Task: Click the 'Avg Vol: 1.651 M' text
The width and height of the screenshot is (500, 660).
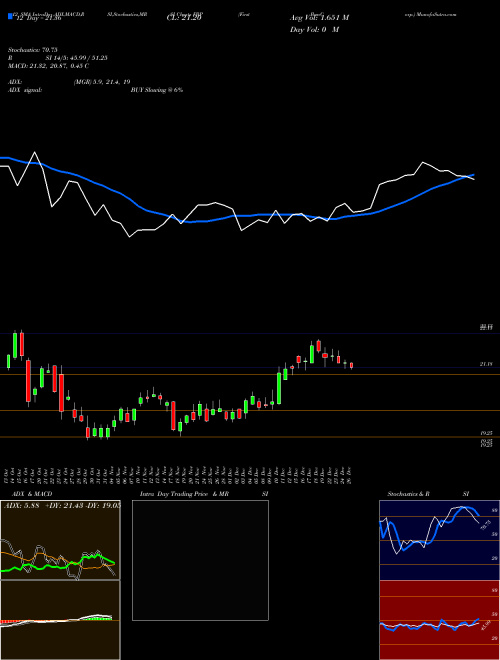Action: pyautogui.click(x=319, y=18)
